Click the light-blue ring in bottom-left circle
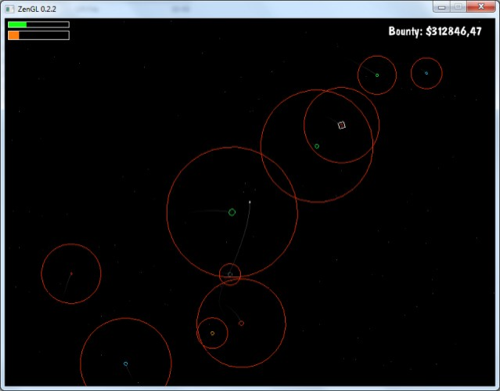500x391 pixels. pos(126,364)
